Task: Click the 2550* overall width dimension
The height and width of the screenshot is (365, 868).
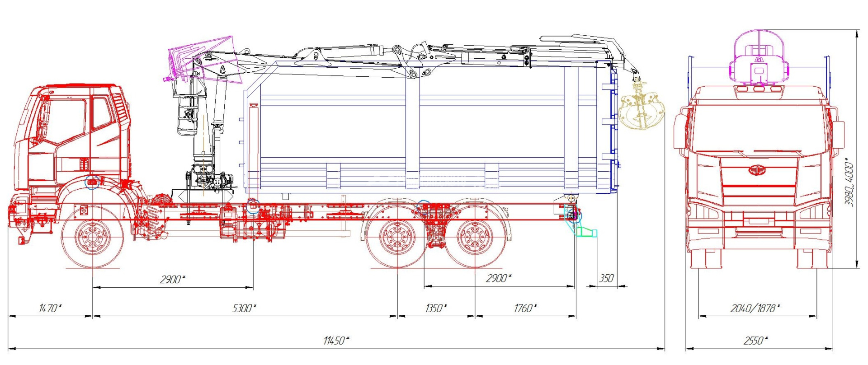Action: pos(755,341)
